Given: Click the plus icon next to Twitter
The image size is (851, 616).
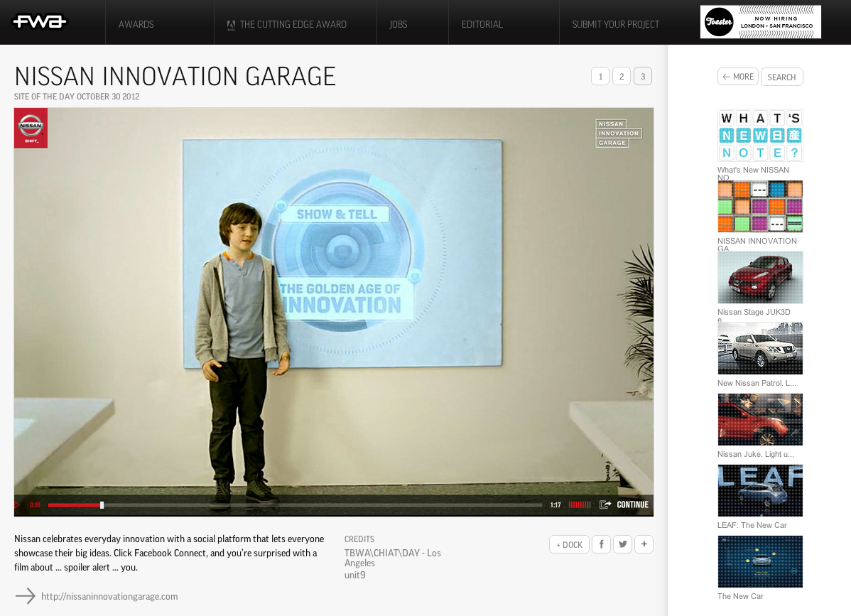Looking at the screenshot, I should pos(644,544).
